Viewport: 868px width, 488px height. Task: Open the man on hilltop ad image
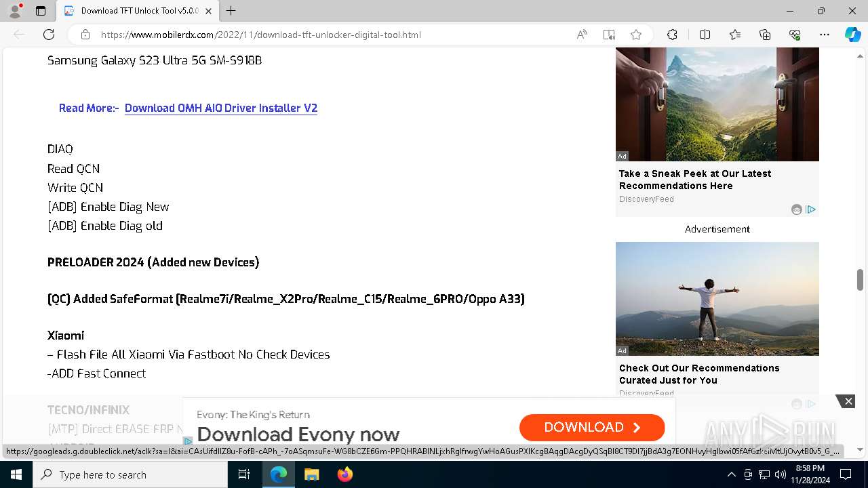717,299
